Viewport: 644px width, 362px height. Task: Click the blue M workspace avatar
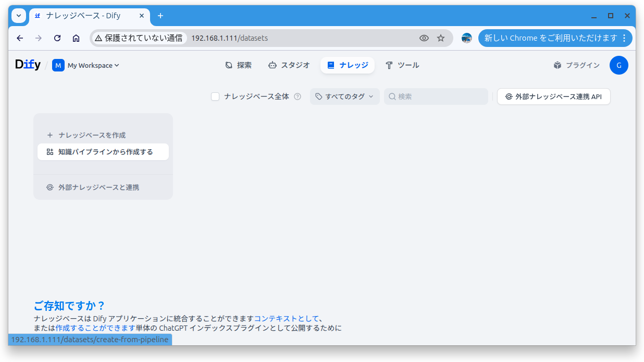(58, 65)
